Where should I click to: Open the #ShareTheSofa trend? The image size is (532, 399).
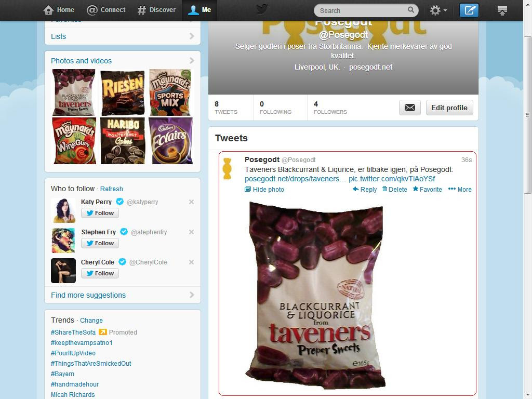coord(73,332)
